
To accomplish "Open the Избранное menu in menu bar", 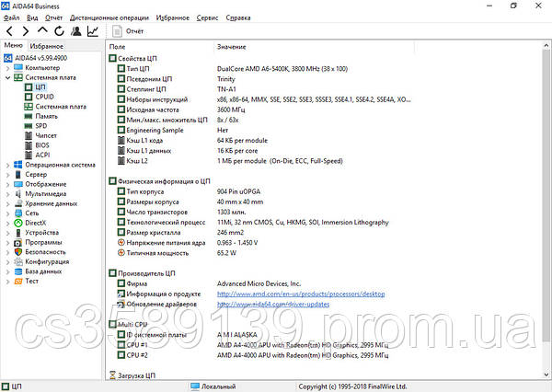I will click(x=173, y=17).
